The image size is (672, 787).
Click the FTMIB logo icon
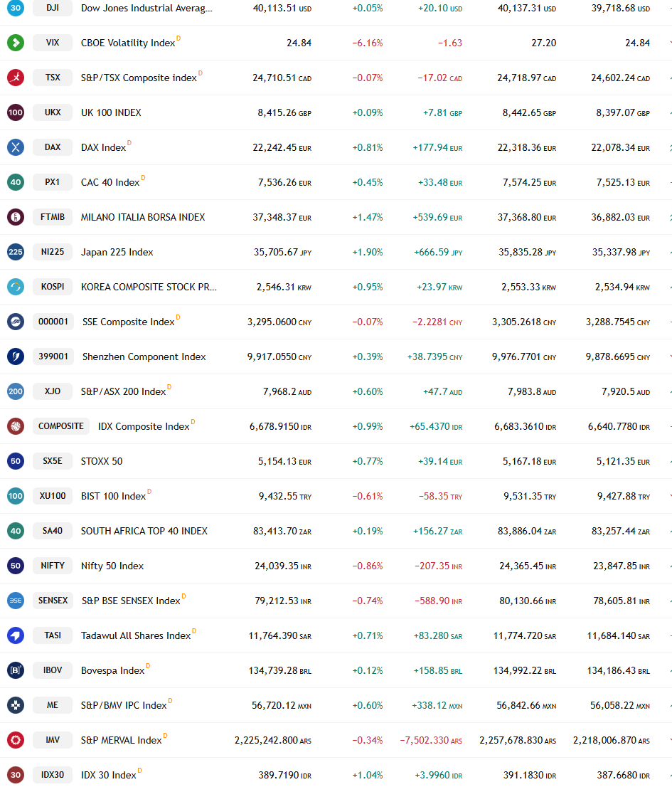16,217
